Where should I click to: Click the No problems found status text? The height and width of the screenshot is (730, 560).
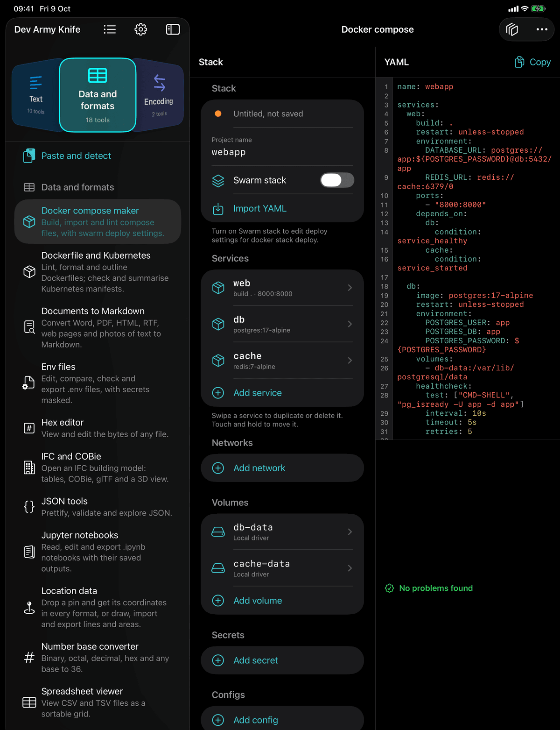pyautogui.click(x=436, y=588)
